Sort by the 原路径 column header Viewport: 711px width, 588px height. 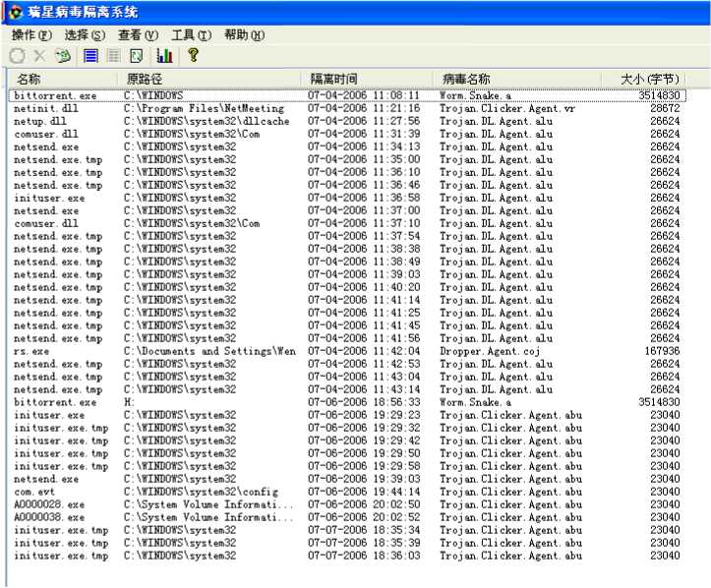coord(209,79)
